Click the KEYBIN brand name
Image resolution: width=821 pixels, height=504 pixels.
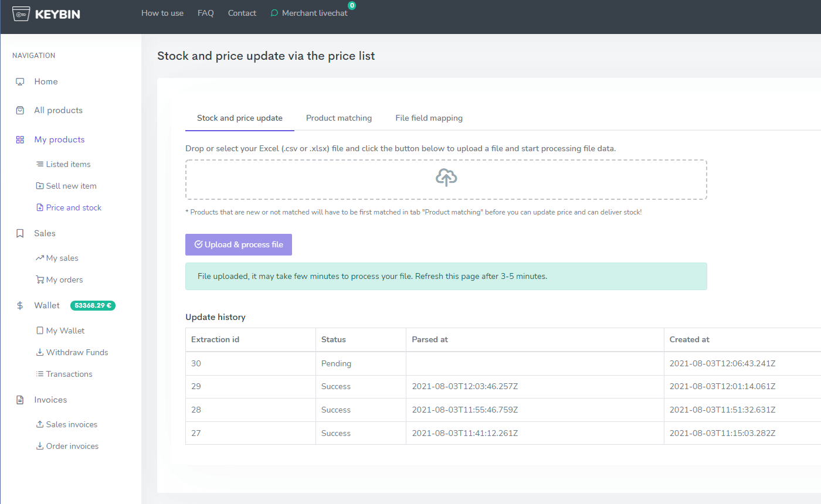(x=57, y=15)
